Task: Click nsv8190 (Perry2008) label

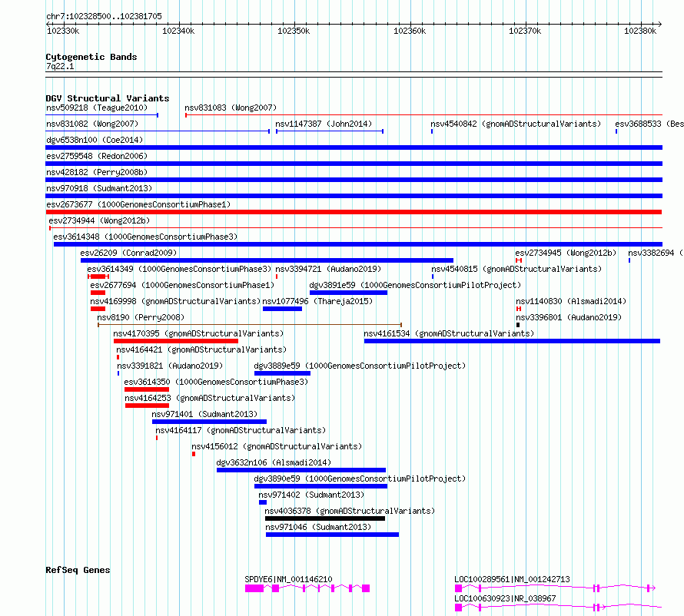Action: [x=141, y=317]
